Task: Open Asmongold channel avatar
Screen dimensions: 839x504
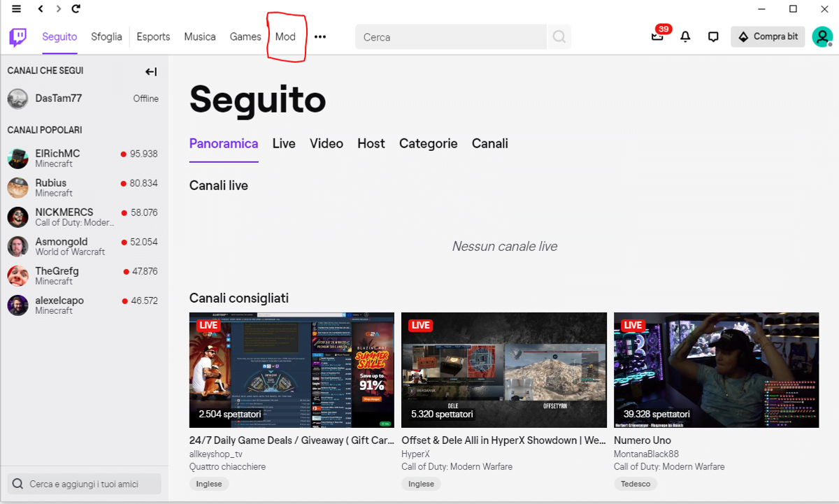Action: 18,247
